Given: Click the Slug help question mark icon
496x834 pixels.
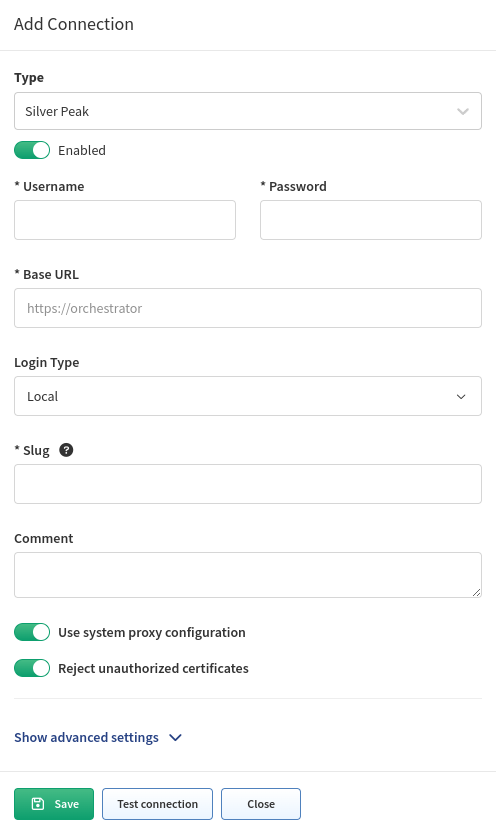Looking at the screenshot, I should [x=66, y=450].
